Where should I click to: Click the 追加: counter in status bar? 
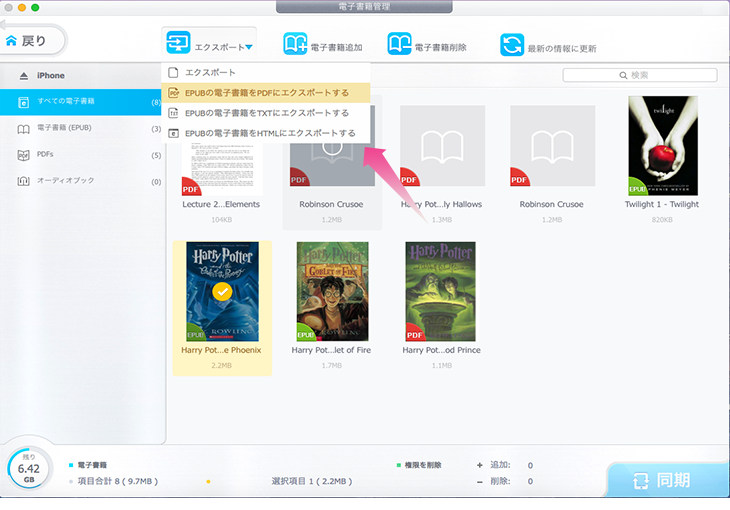point(505,465)
